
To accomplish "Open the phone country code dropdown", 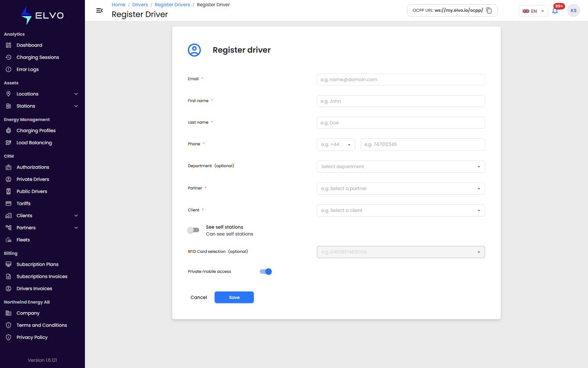I will click(336, 145).
